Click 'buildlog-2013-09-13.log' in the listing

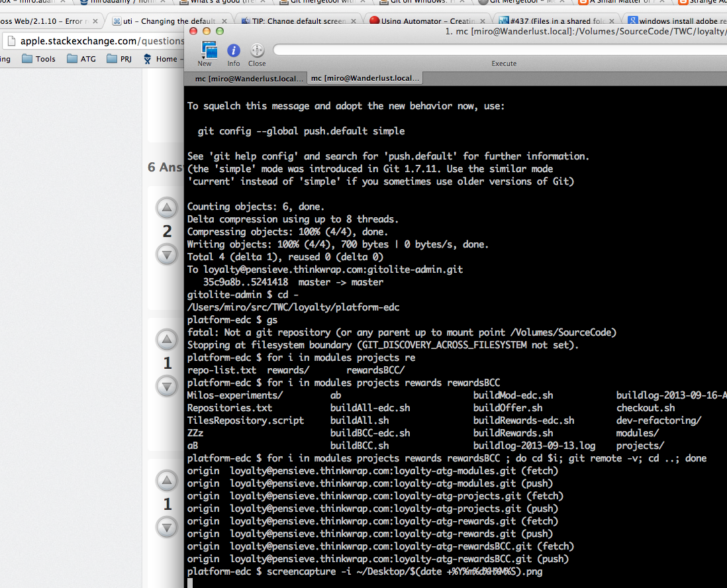(x=534, y=446)
